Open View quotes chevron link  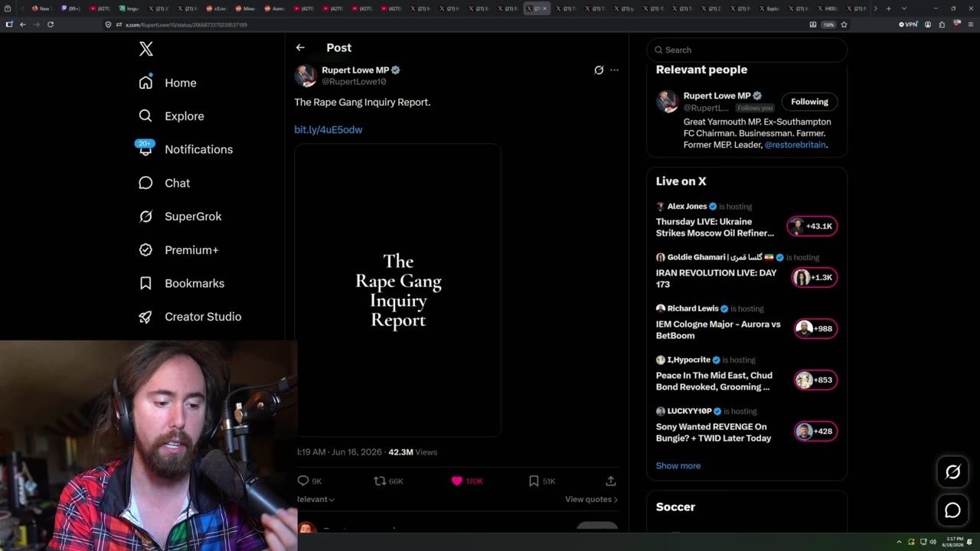(591, 499)
